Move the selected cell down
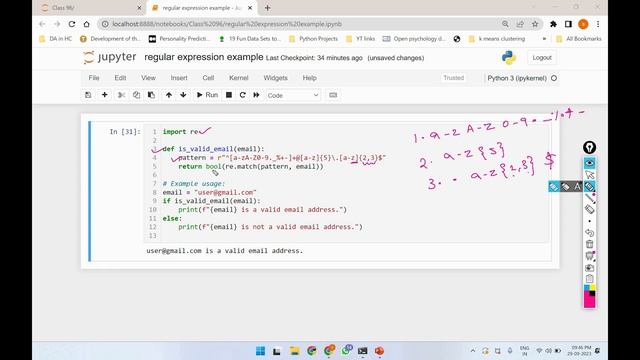Screen dimensions: 640x360 click(x=183, y=95)
